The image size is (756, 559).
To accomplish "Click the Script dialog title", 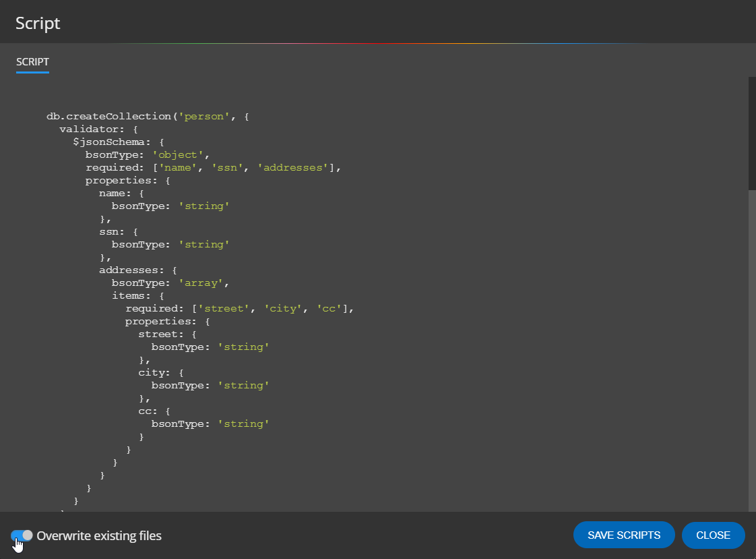I will click(x=37, y=22).
